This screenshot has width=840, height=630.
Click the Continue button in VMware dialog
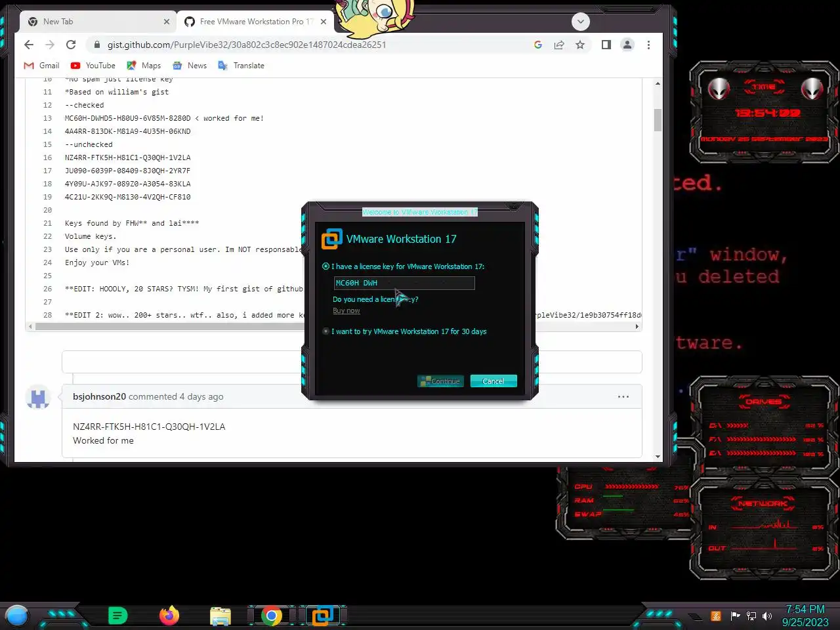click(440, 381)
